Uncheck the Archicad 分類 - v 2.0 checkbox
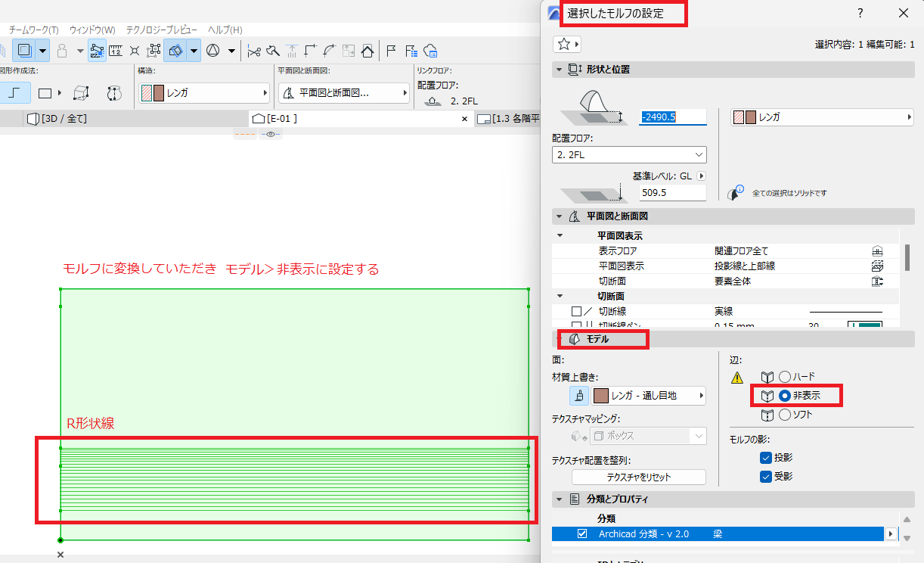924x563 pixels. [x=582, y=533]
